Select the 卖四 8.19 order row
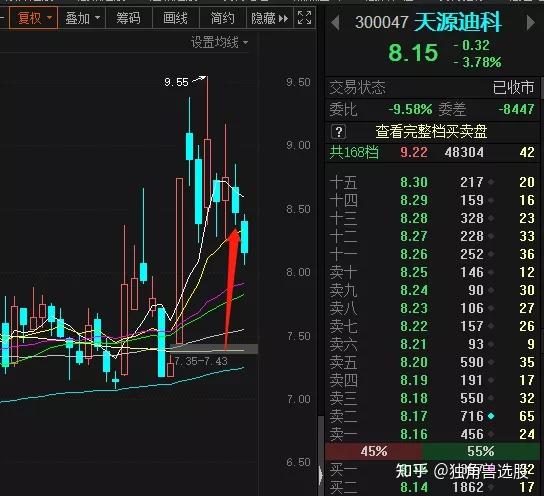The height and width of the screenshot is (496, 544). (432, 380)
